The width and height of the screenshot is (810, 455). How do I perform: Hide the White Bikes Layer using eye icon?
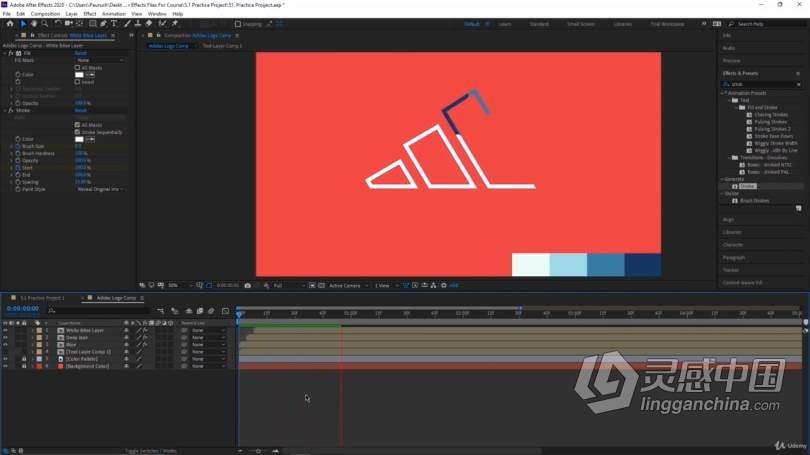(6, 331)
